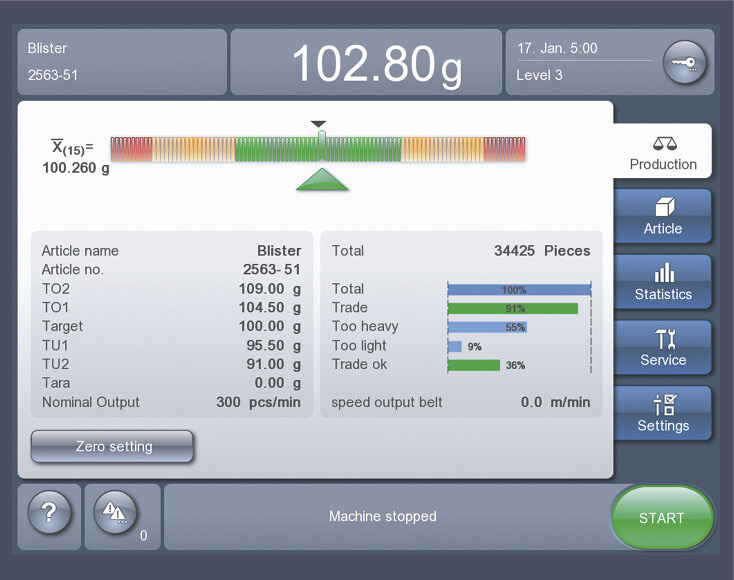Click the Machine stopped status message
This screenshot has height=580, width=734.
383,516
